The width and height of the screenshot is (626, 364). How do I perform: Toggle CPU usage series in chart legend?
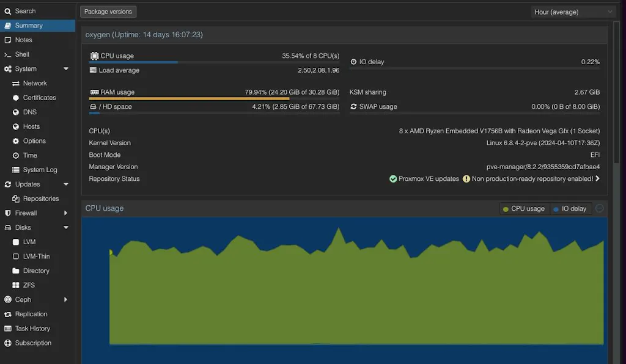[523, 209]
